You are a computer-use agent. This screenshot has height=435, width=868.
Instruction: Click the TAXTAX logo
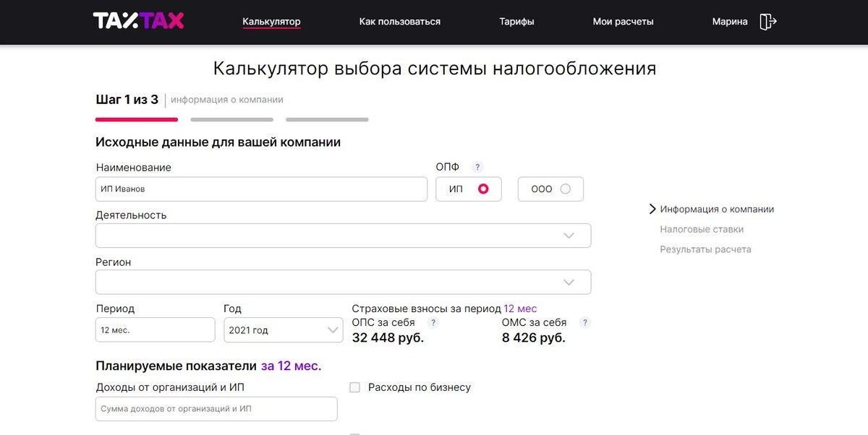[138, 21]
